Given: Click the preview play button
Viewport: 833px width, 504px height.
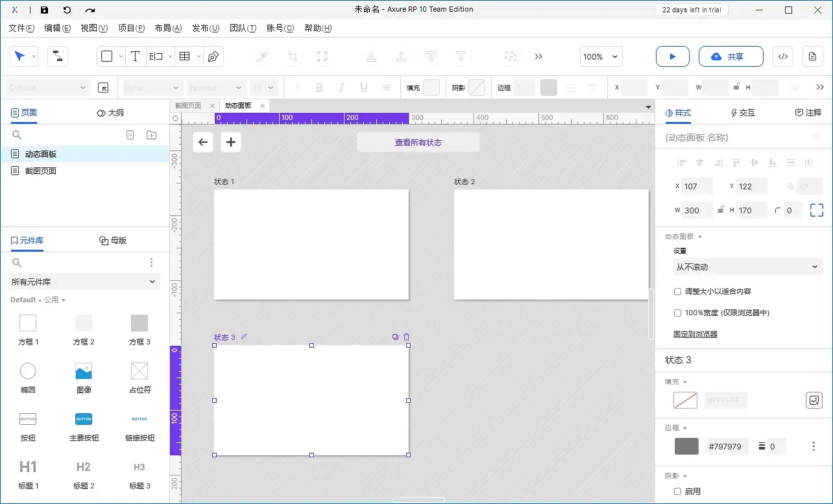Looking at the screenshot, I should tap(672, 56).
